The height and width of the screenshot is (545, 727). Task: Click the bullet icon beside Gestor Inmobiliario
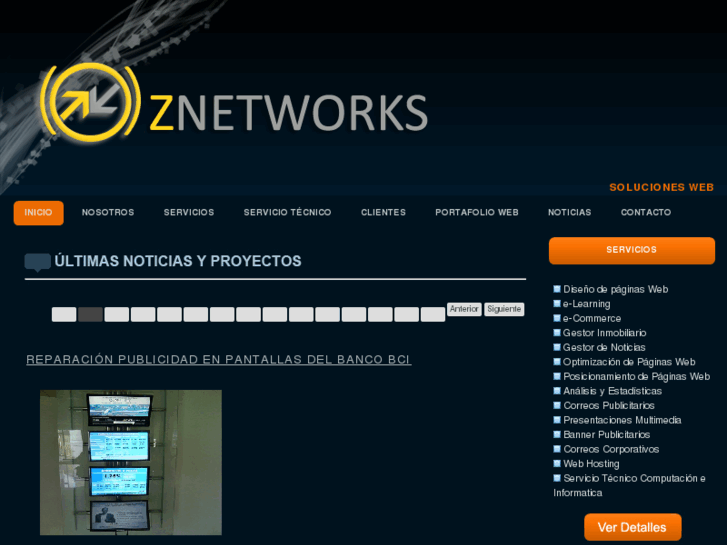557,333
